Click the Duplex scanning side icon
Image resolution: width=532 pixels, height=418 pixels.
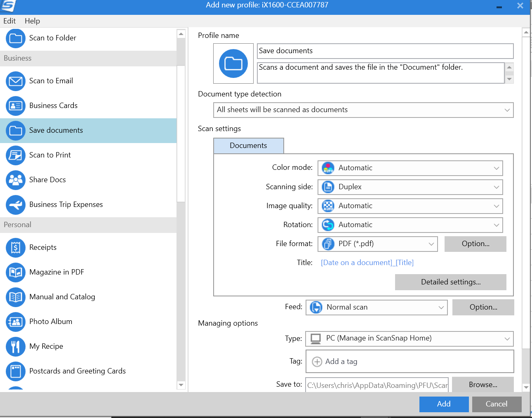coord(328,187)
